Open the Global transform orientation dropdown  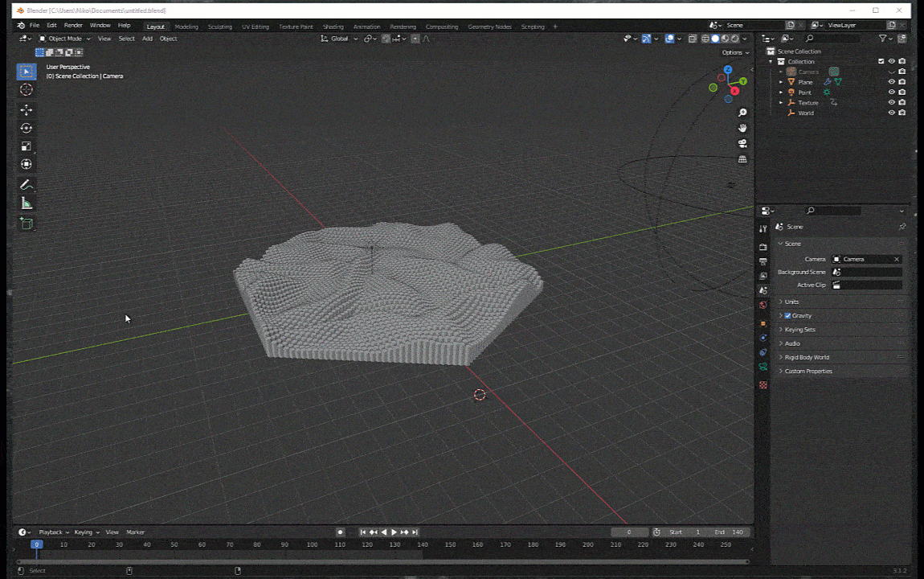(339, 39)
